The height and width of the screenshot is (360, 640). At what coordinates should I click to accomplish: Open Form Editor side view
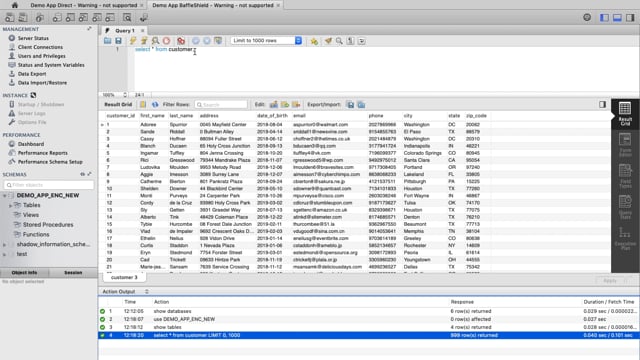click(x=625, y=145)
